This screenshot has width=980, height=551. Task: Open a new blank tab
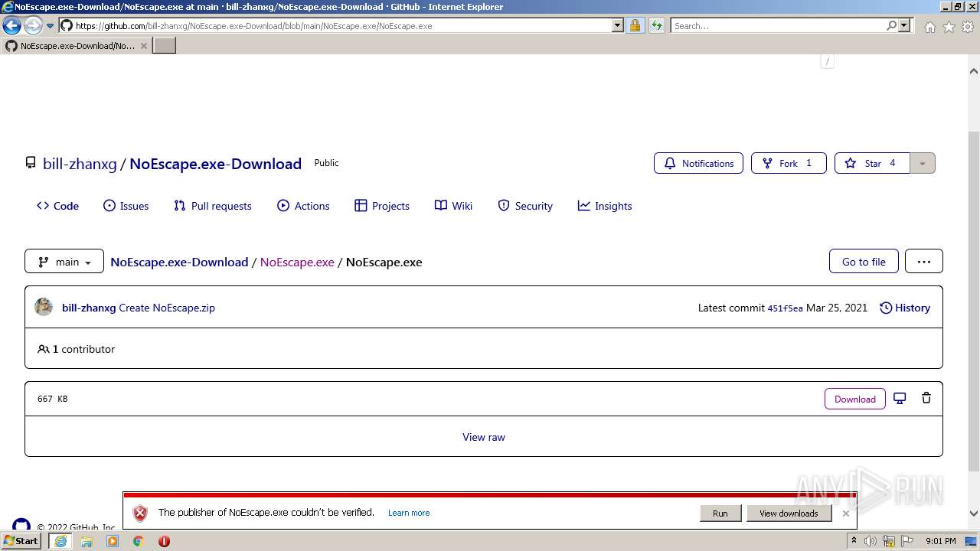point(165,46)
